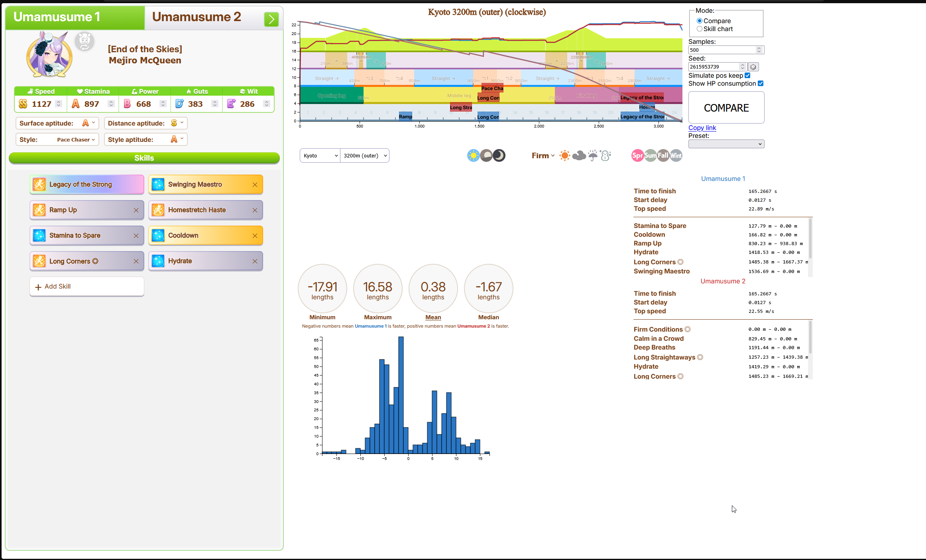Click the green arrow next to Umamusume 2

pyautogui.click(x=271, y=19)
